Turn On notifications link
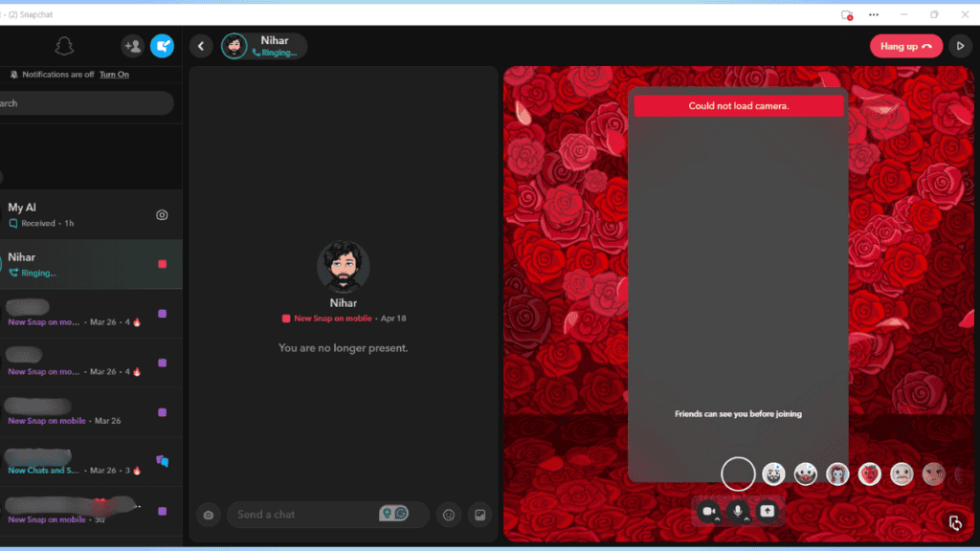Viewport: 980px width, 551px height. [x=115, y=75]
